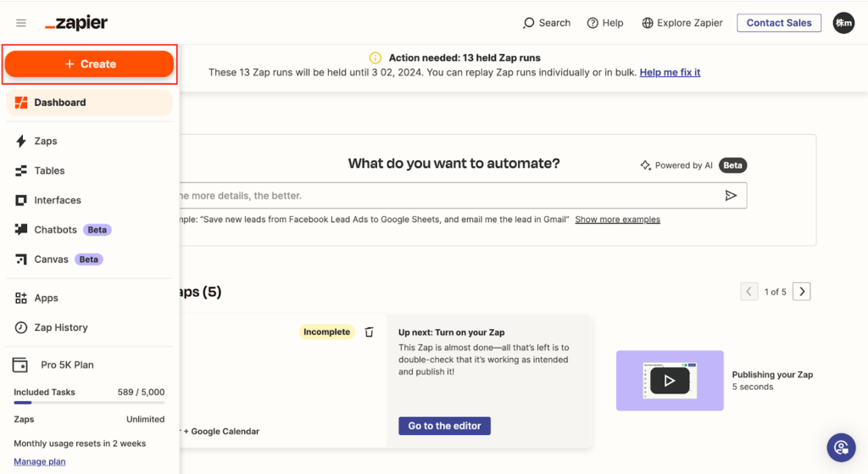The image size is (868, 474).
Task: Click the Help question mark icon
Action: tap(593, 23)
